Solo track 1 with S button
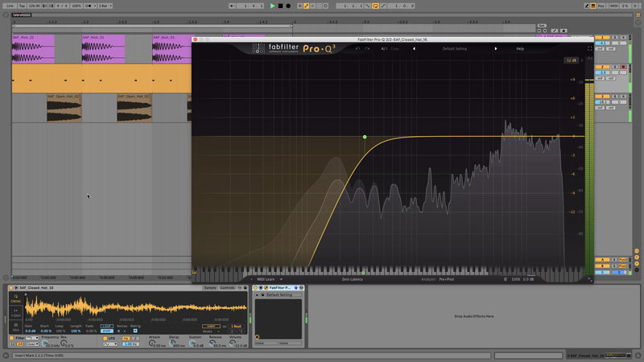This screenshot has width=644, height=362. (x=615, y=37)
